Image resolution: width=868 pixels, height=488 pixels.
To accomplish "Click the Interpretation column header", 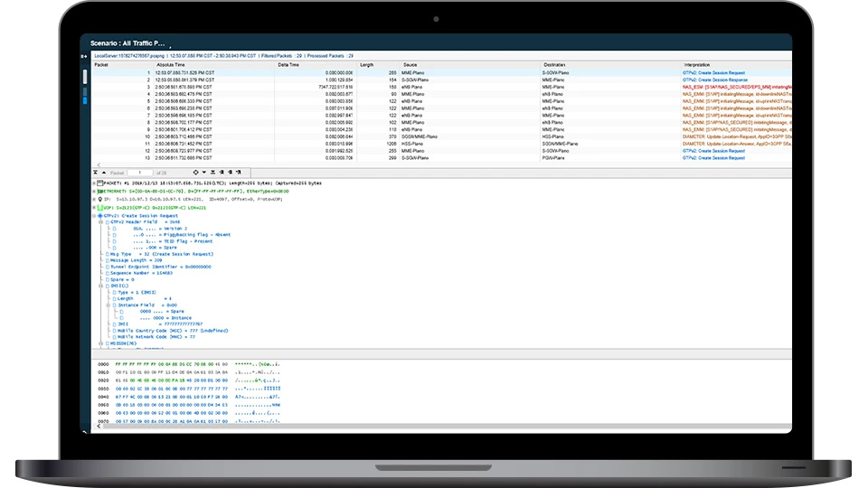I will pyautogui.click(x=701, y=65).
